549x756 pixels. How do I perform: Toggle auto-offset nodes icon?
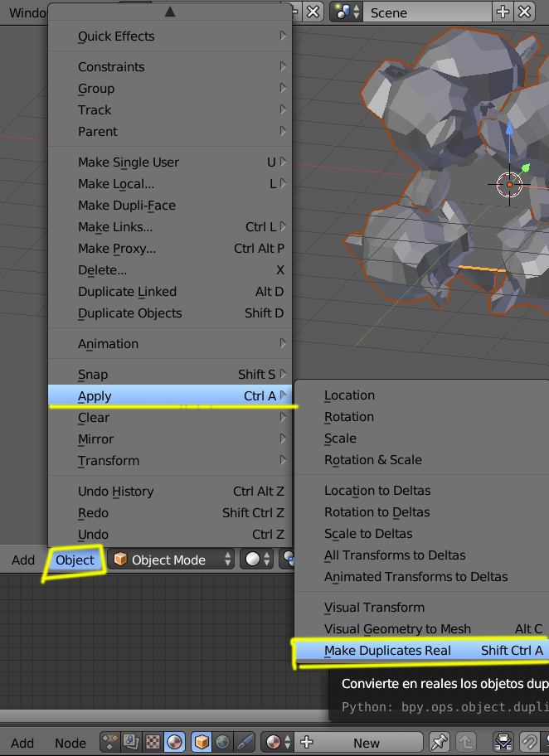pos(503,742)
